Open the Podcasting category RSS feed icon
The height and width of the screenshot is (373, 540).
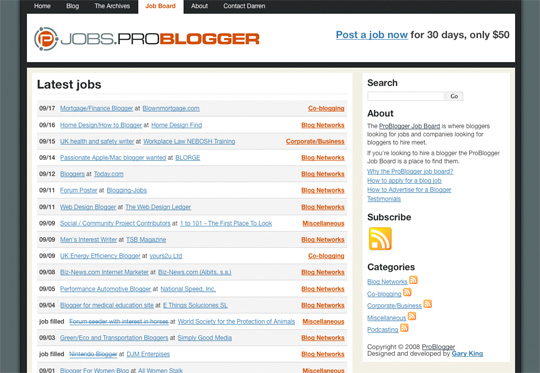pos(404,328)
